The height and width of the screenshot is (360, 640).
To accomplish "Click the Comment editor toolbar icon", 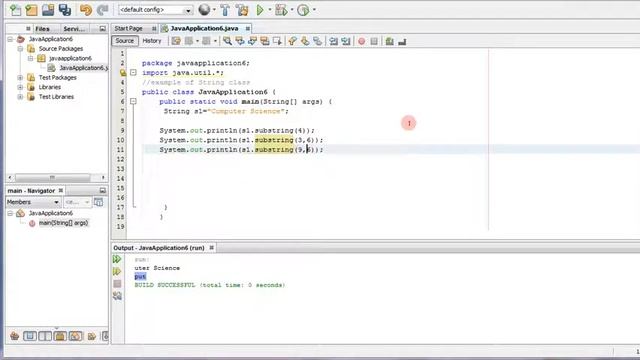I will click(389, 41).
